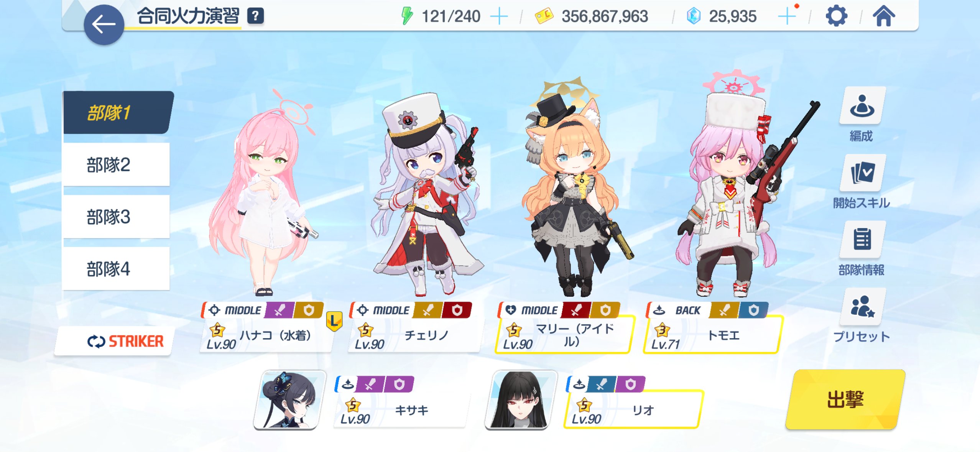Open settings gear icon
The width and height of the screenshot is (980, 452).
836,16
